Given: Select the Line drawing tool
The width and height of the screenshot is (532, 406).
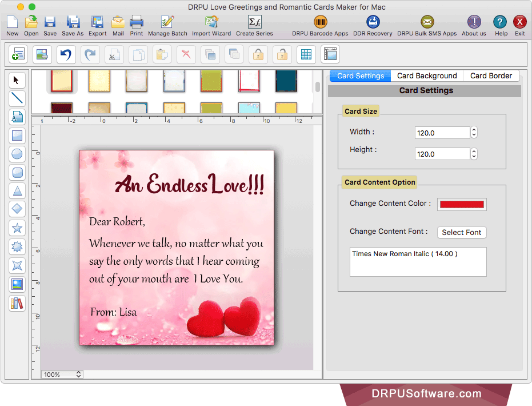Looking at the screenshot, I should (x=17, y=98).
